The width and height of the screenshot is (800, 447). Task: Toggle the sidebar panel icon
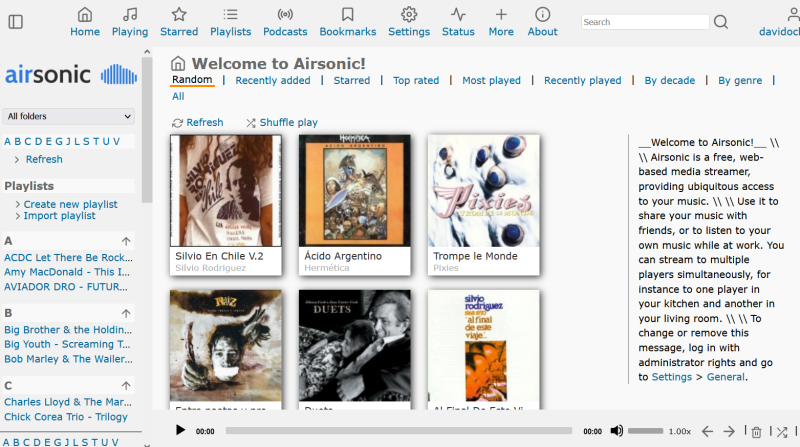click(16, 22)
